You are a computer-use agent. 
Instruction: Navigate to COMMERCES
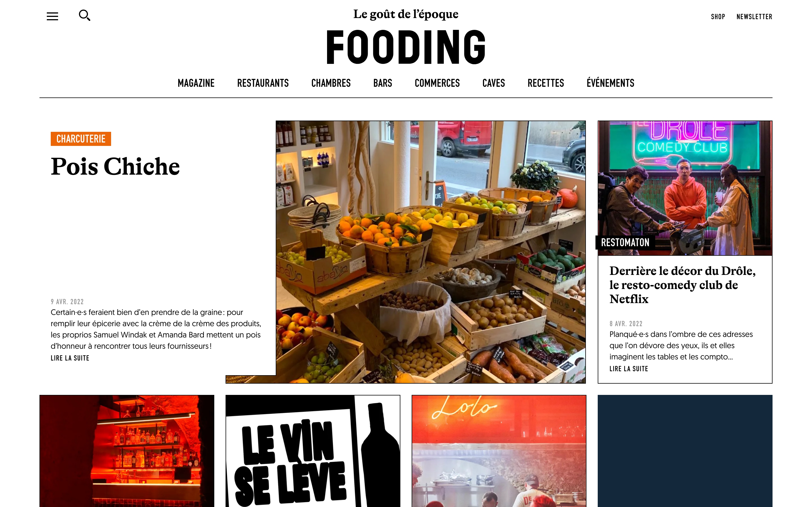437,83
